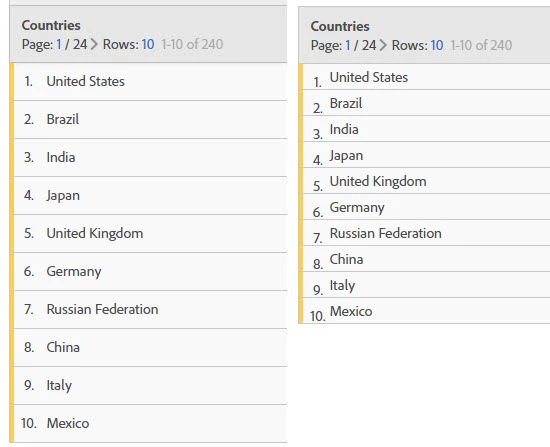Select Brazil row in left table
Screen dimensions: 550x447
150,120
